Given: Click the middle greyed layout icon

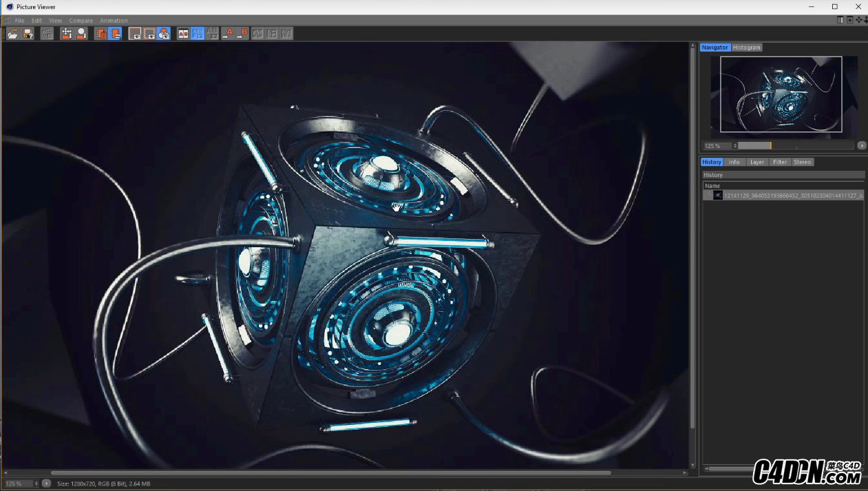Looking at the screenshot, I should pos(272,33).
